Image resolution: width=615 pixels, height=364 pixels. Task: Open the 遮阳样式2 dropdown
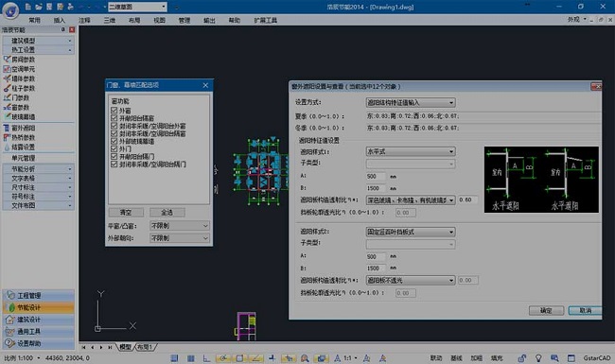(x=411, y=232)
